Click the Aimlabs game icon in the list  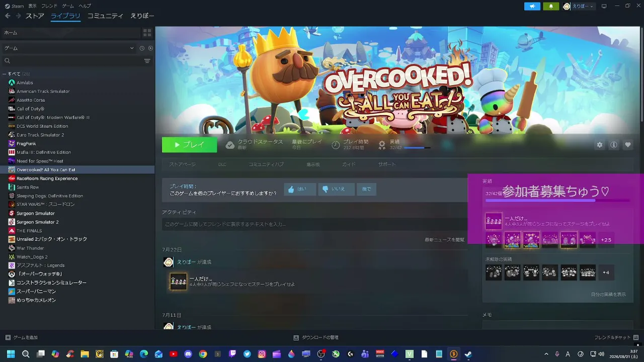click(x=12, y=82)
